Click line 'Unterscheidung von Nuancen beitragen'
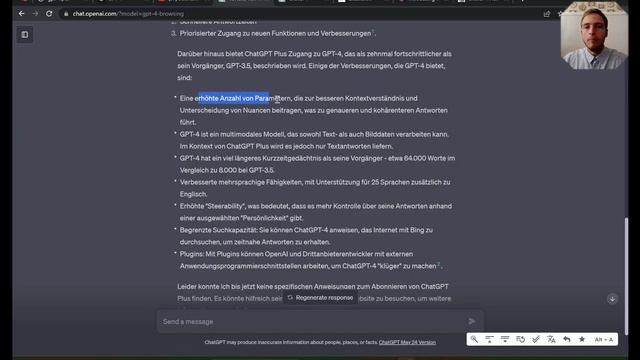This screenshot has width=640, height=360. pos(313,111)
